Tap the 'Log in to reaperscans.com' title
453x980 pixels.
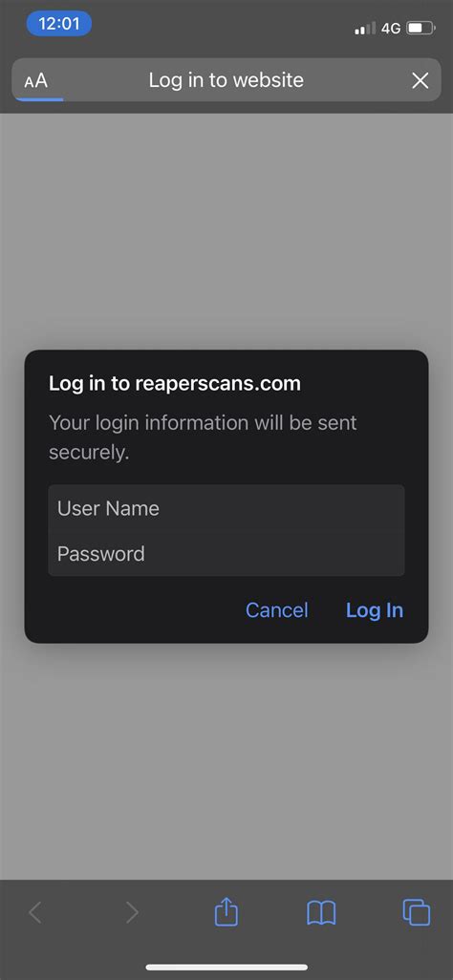[175, 384]
